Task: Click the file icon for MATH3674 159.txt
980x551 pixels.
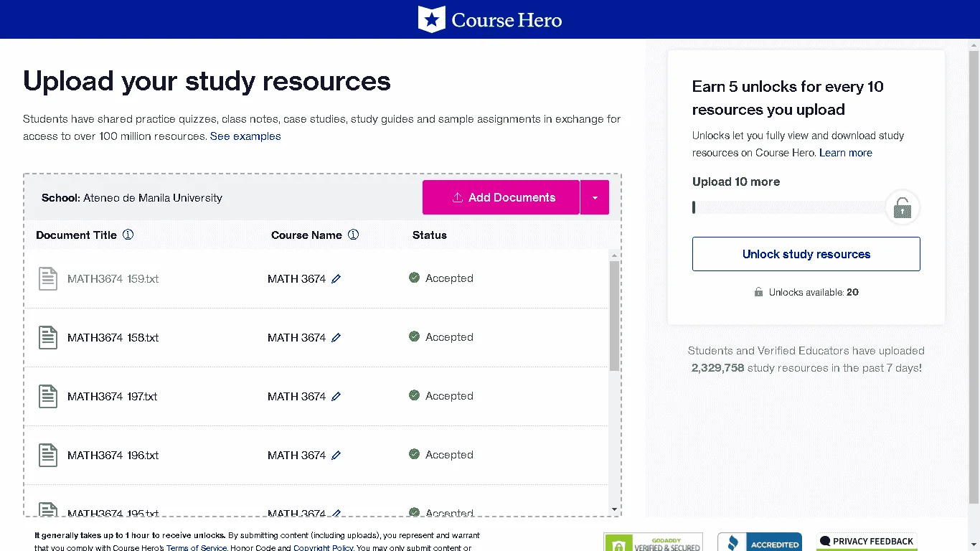Action: (x=48, y=278)
